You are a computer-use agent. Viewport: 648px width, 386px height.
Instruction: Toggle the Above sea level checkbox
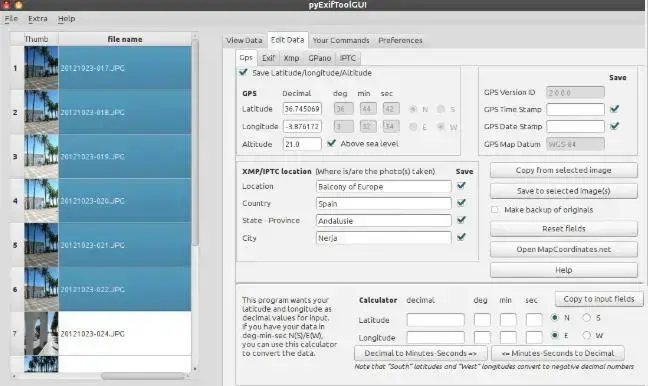click(331, 143)
